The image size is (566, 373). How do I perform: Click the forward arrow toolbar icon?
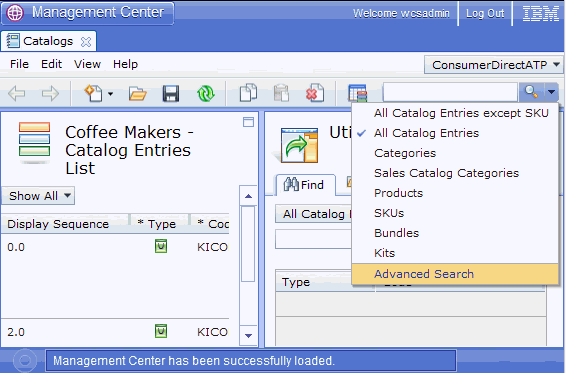pos(50,94)
